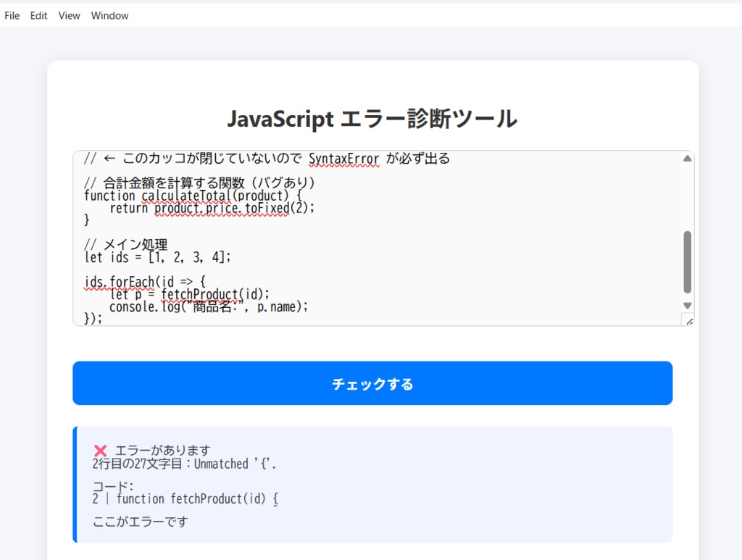Open the View menu
The image size is (742, 560).
tap(69, 15)
